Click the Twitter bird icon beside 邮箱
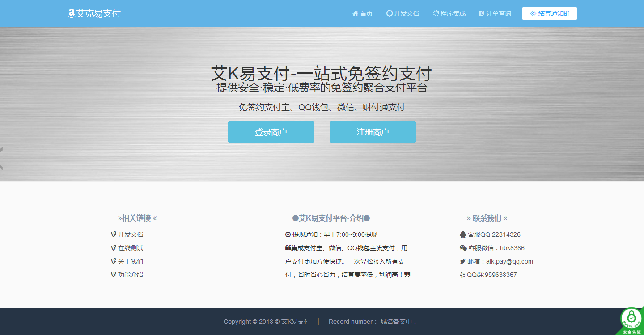The image size is (644, 335). point(462,261)
